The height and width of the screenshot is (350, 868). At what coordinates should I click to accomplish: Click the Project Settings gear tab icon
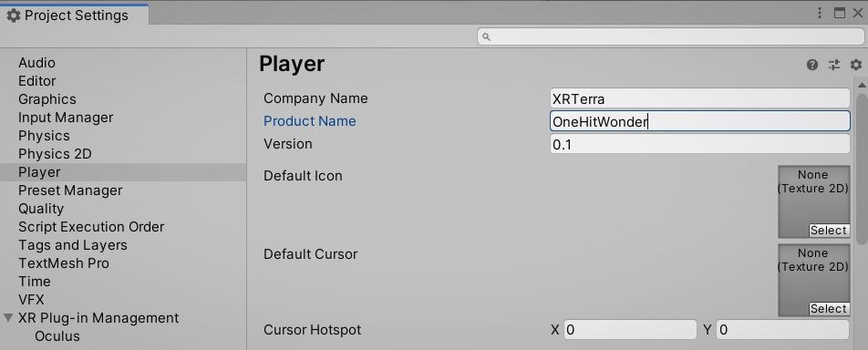(x=14, y=15)
